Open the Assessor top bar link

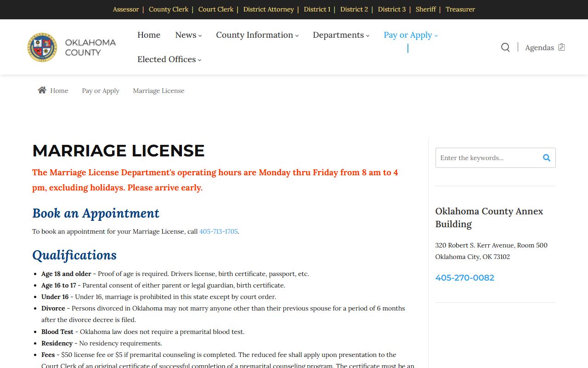click(126, 9)
